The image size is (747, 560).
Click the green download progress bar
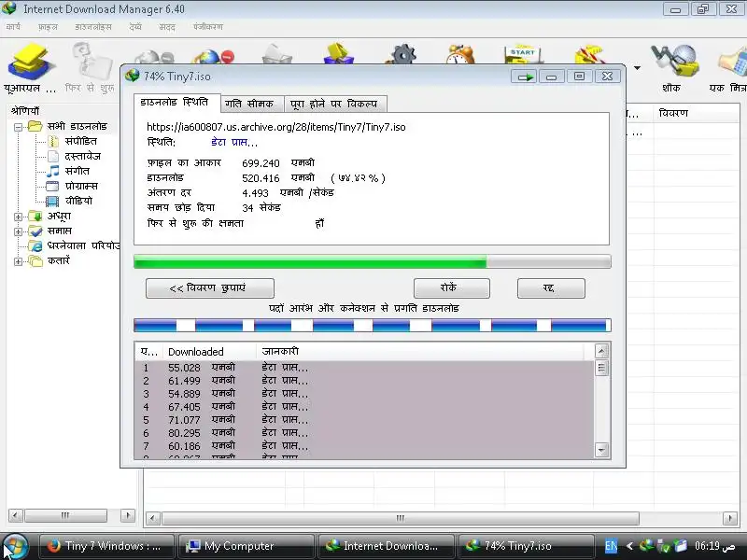[x=372, y=261]
